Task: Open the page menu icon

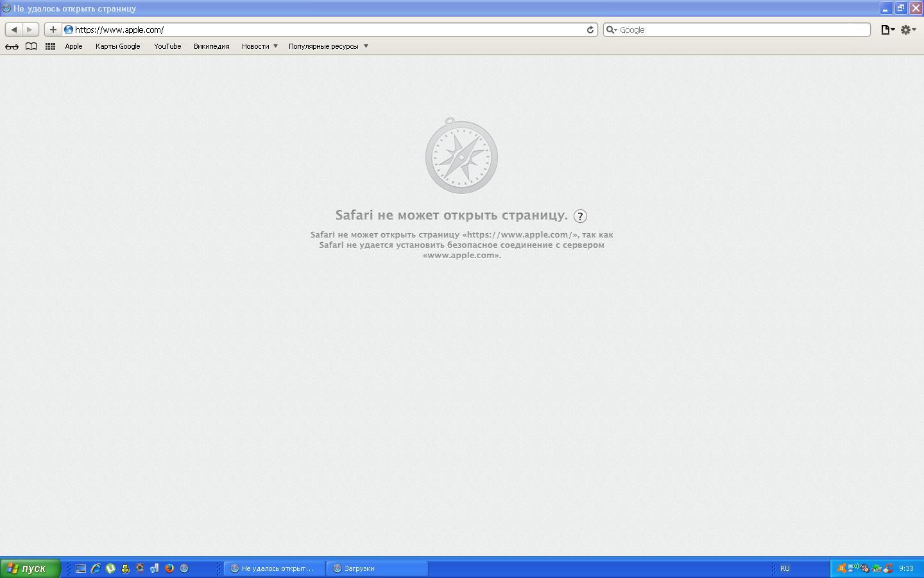Action: pyautogui.click(x=887, y=30)
